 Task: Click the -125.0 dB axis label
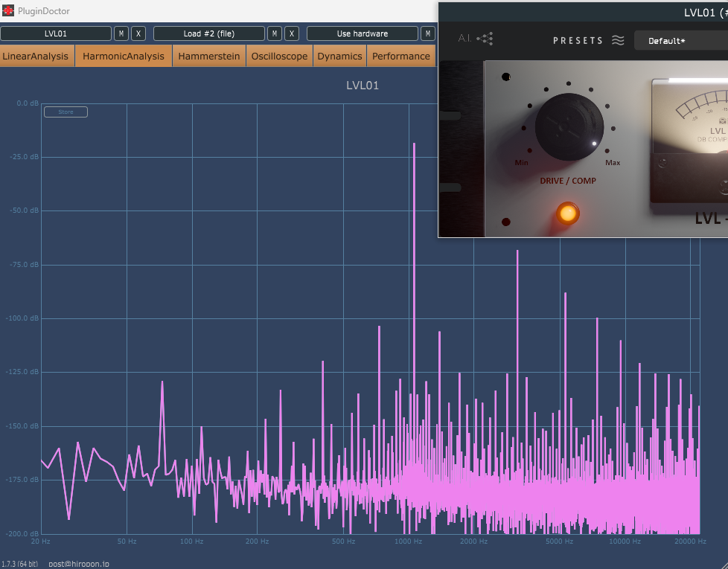(22, 371)
